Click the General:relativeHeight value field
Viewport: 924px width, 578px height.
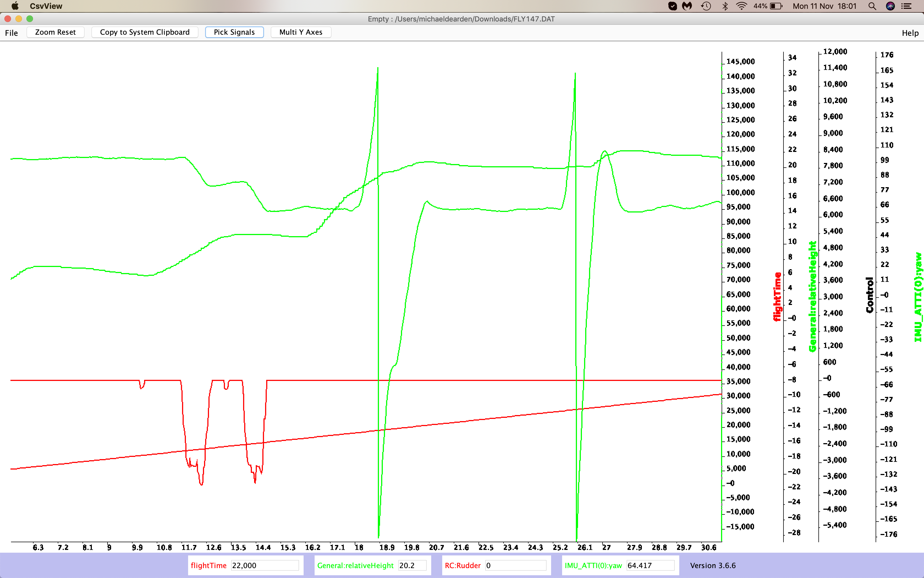coord(413,565)
